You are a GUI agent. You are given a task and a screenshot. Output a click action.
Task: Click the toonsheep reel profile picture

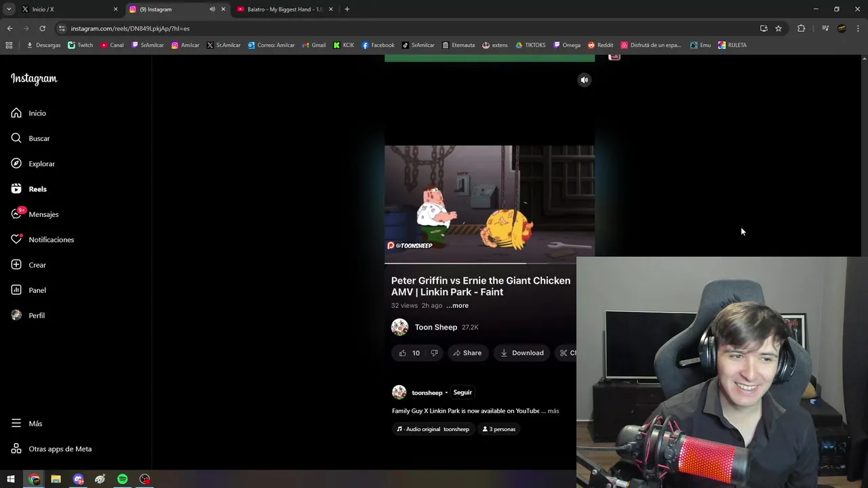pos(399,392)
